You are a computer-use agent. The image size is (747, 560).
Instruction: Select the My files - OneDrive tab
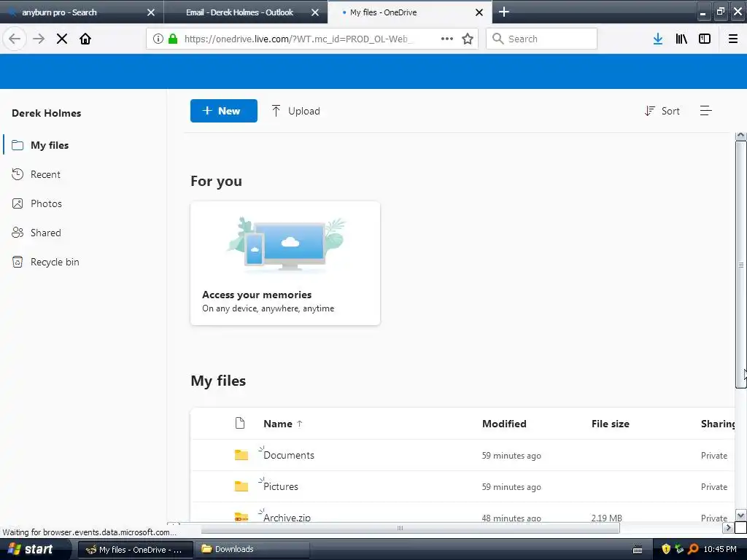coord(410,12)
